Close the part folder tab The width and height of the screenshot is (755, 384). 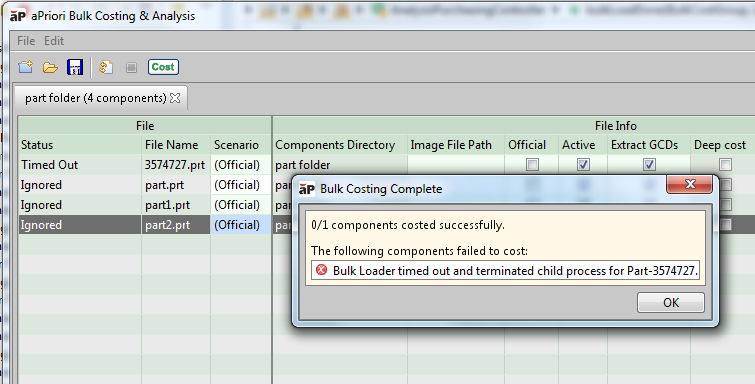coord(175,98)
